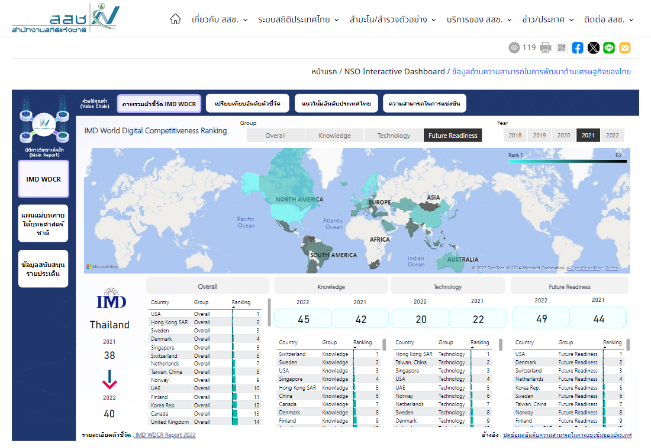Image resolution: width=651 pixels, height=448 pixels.
Task: Share page via LINE icon
Action: point(609,48)
